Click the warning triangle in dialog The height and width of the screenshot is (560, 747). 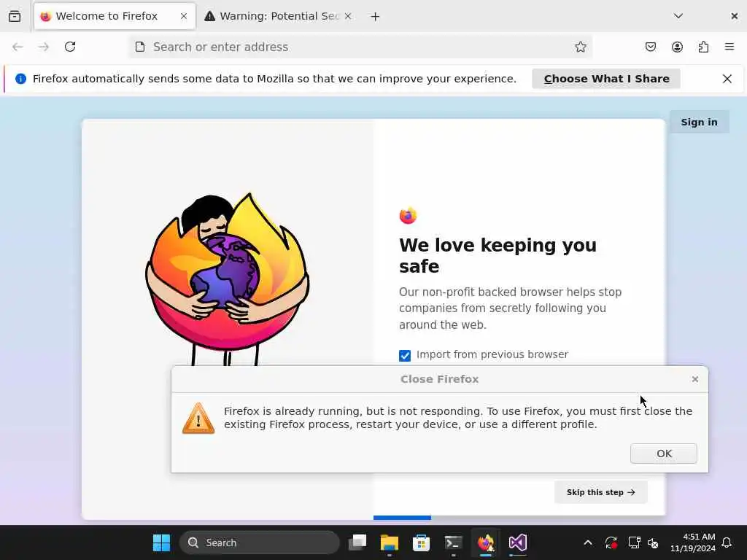pos(198,418)
